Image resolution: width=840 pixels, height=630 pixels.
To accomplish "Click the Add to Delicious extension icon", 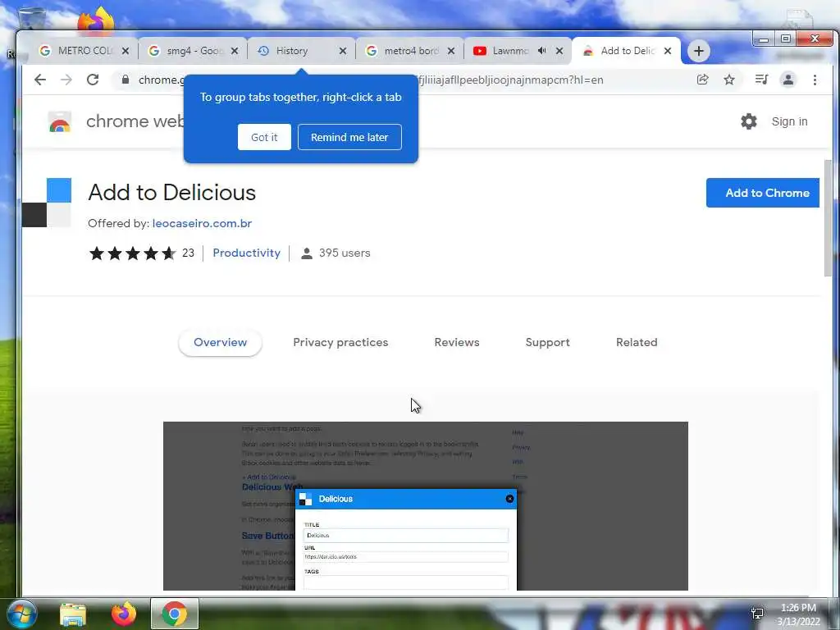I will pos(47,203).
